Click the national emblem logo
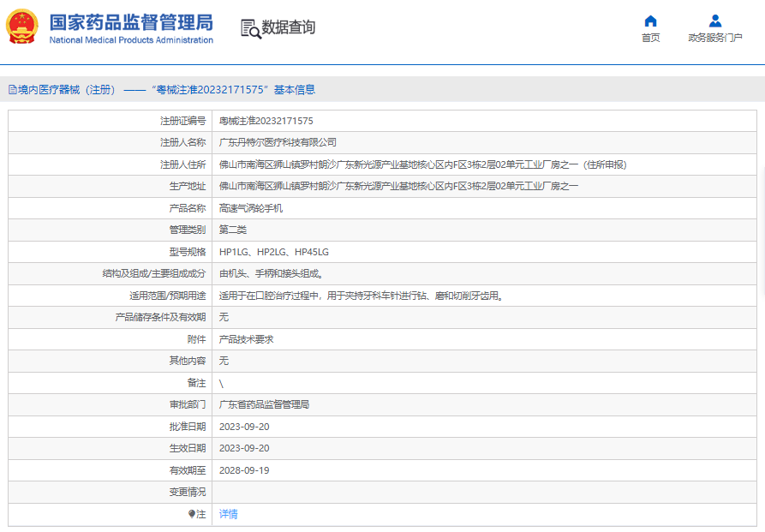This screenshot has width=765, height=532. pyautogui.click(x=22, y=27)
